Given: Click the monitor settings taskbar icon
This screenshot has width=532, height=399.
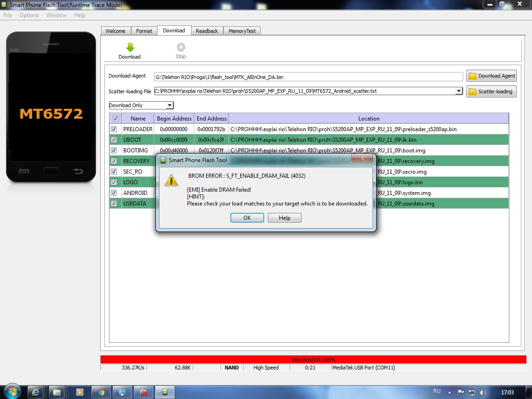Looking at the screenshot, I should point(122,392).
